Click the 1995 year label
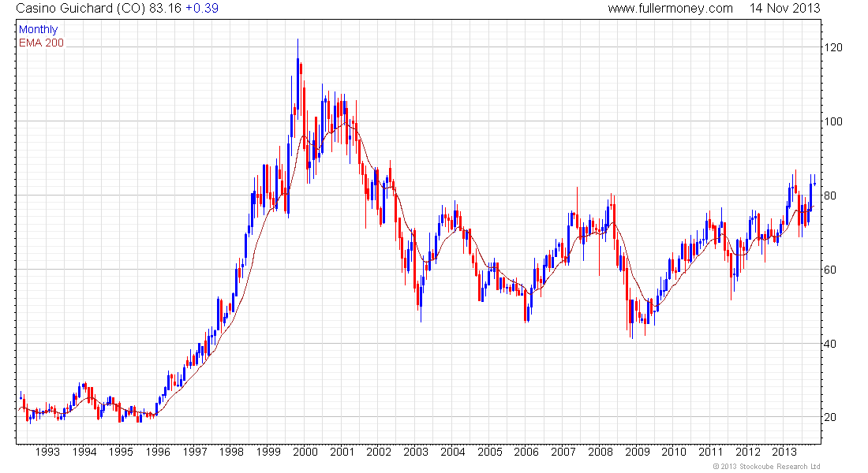This screenshot has height=473, width=868. click(x=121, y=452)
